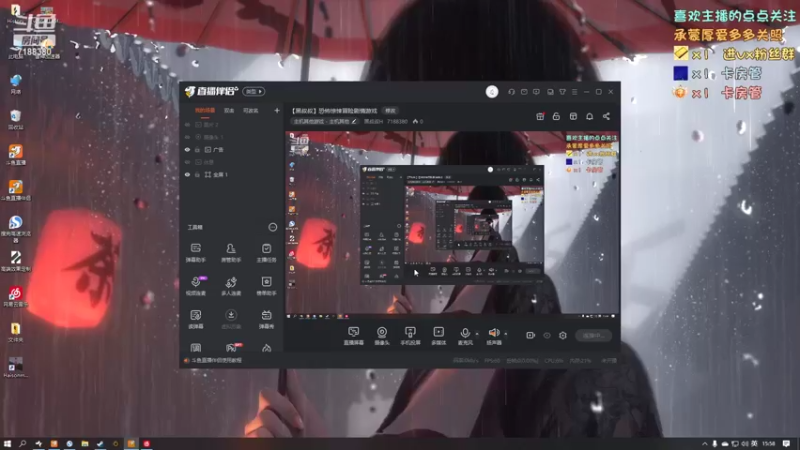Viewport: 800px width, 450px height.
Task: Toggle visibility eye for 全屏 1 layer
Action: click(187, 174)
